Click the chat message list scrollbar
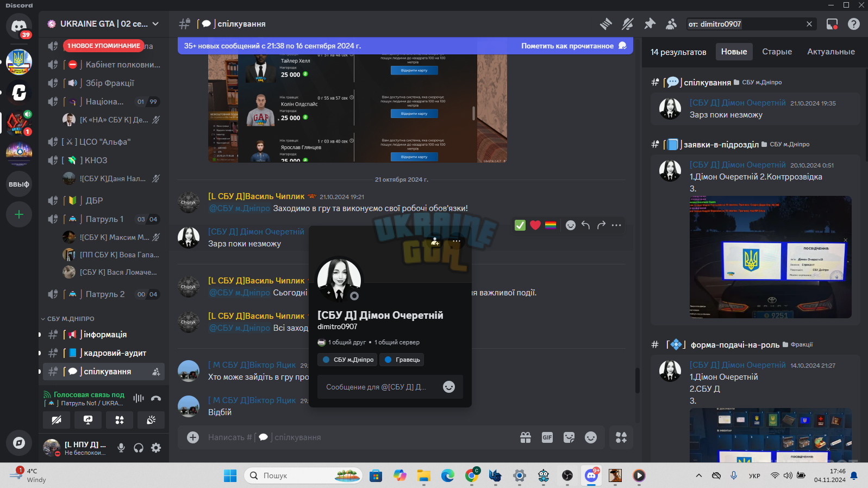 click(637, 380)
